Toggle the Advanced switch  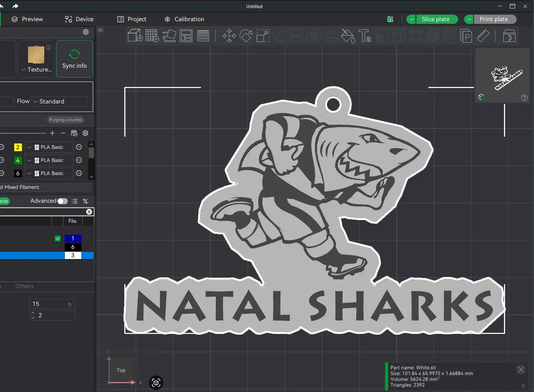63,201
